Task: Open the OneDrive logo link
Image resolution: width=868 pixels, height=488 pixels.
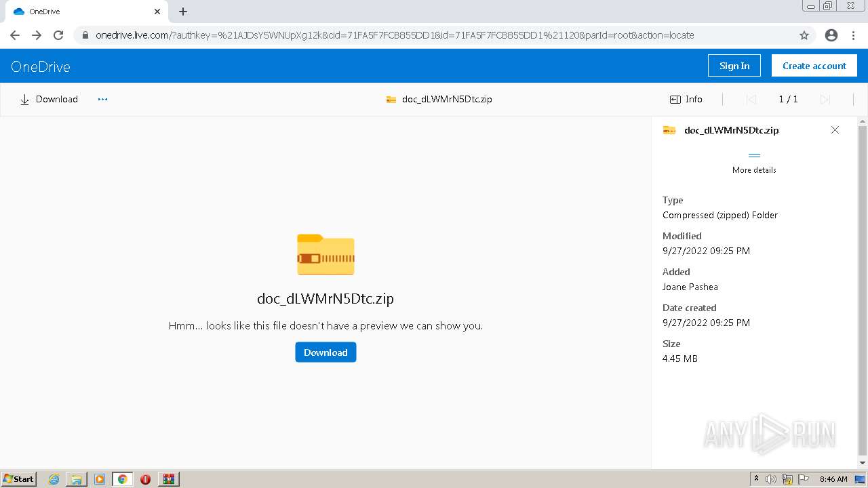Action: (41, 66)
